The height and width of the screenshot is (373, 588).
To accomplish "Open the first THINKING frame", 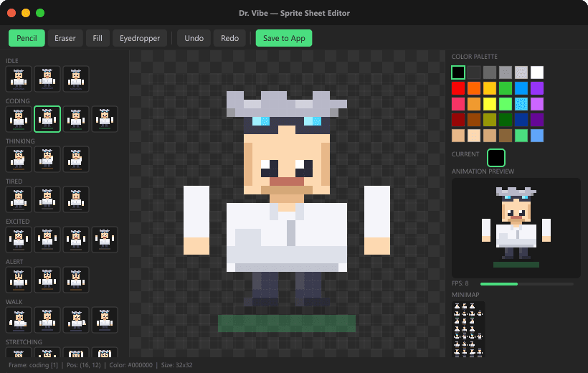I will pos(19,159).
